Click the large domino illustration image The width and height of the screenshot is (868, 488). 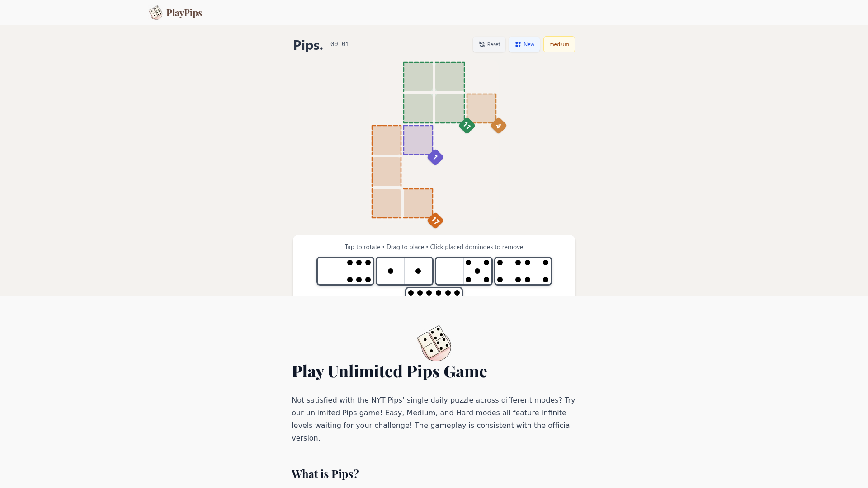434,343
